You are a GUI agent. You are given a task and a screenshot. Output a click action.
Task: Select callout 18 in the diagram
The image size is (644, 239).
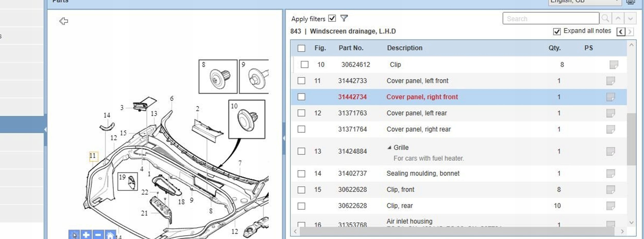[181, 202]
